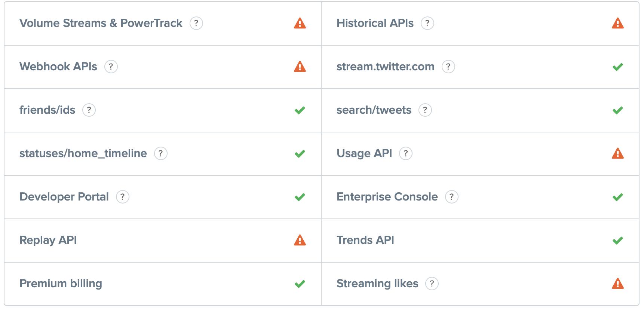The height and width of the screenshot is (309, 644).
Task: Click the Trends API service name
Action: pos(365,240)
